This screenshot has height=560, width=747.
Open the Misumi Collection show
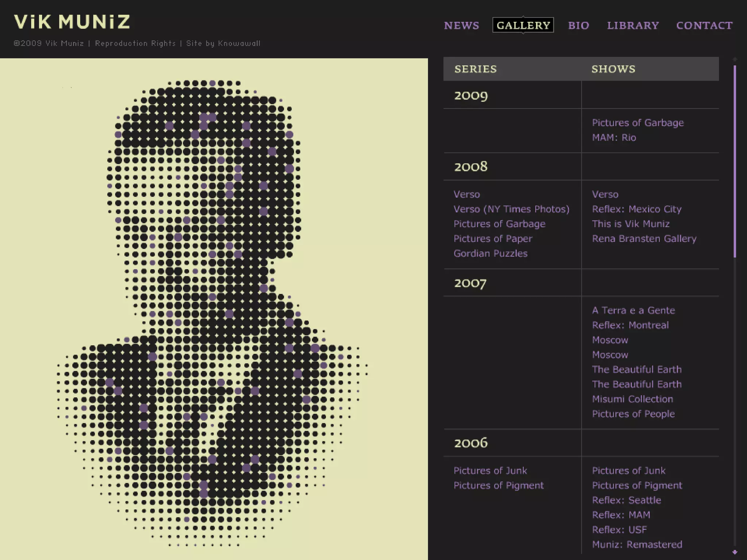point(632,399)
